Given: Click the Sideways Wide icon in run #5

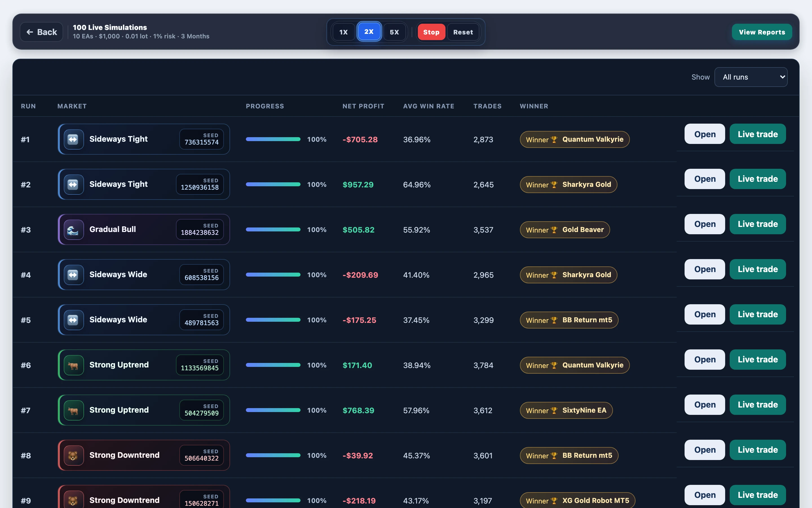Looking at the screenshot, I should (x=74, y=320).
